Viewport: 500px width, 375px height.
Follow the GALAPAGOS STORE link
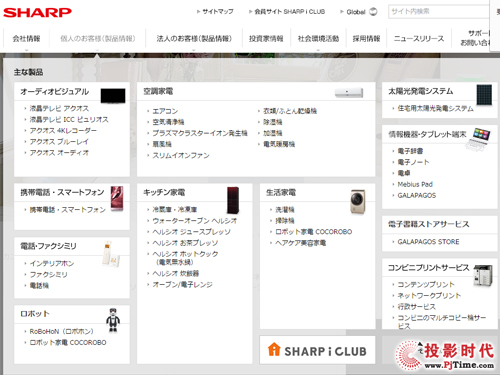428,242
